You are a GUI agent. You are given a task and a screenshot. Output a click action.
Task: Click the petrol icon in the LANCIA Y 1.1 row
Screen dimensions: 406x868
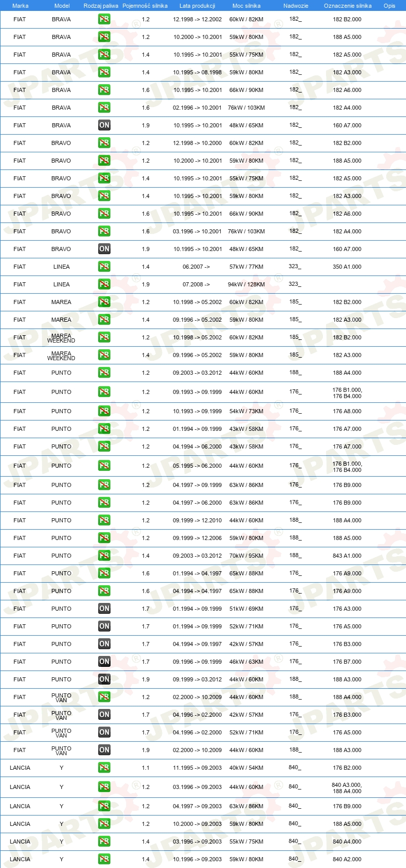pyautogui.click(x=104, y=768)
